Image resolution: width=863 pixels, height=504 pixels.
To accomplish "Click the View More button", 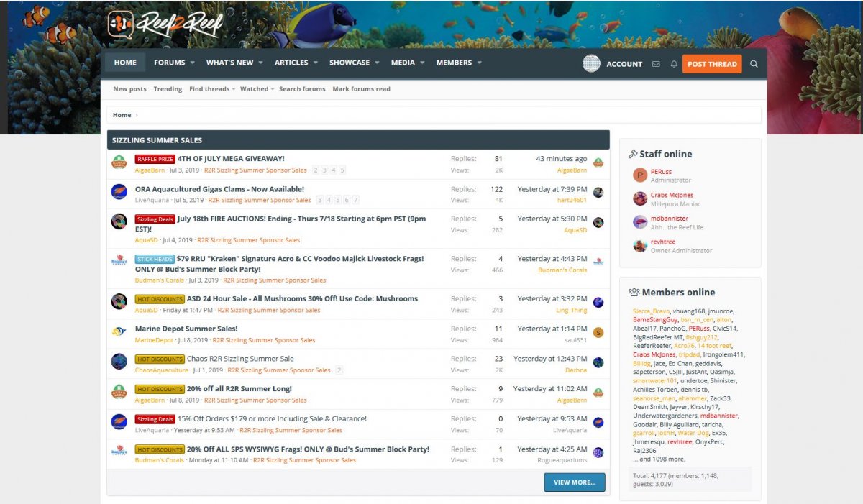I will [x=575, y=482].
